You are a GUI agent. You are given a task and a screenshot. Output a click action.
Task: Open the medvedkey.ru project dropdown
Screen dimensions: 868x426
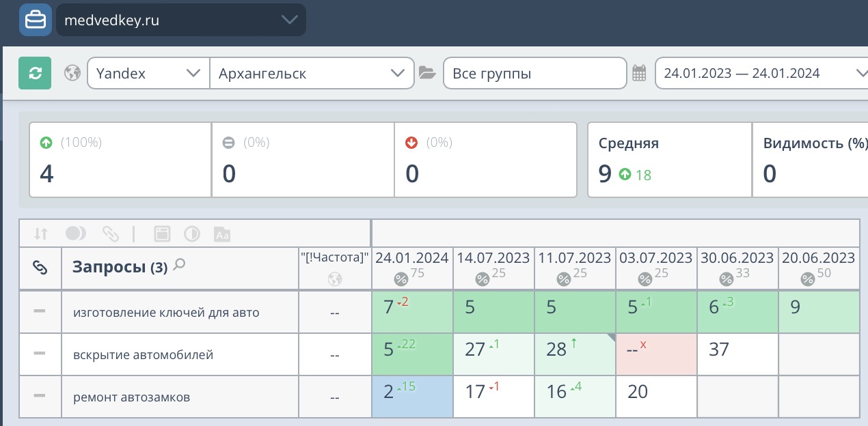[x=181, y=20]
